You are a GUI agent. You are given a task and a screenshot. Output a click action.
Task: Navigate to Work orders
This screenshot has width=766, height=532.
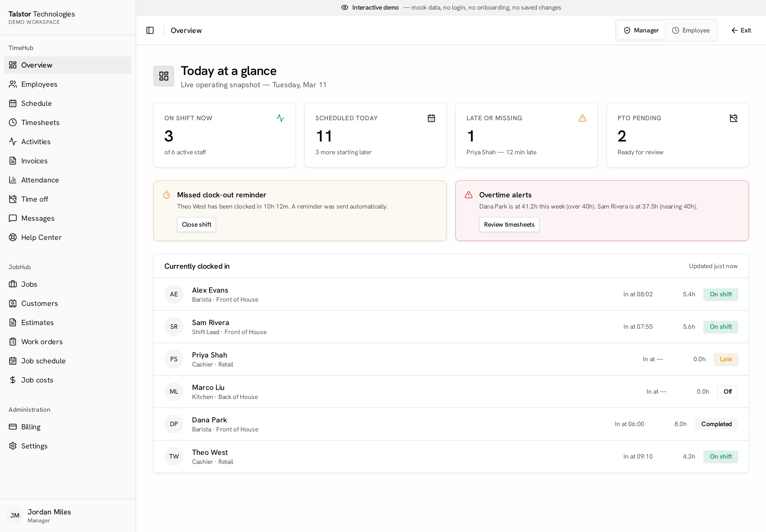point(68,342)
